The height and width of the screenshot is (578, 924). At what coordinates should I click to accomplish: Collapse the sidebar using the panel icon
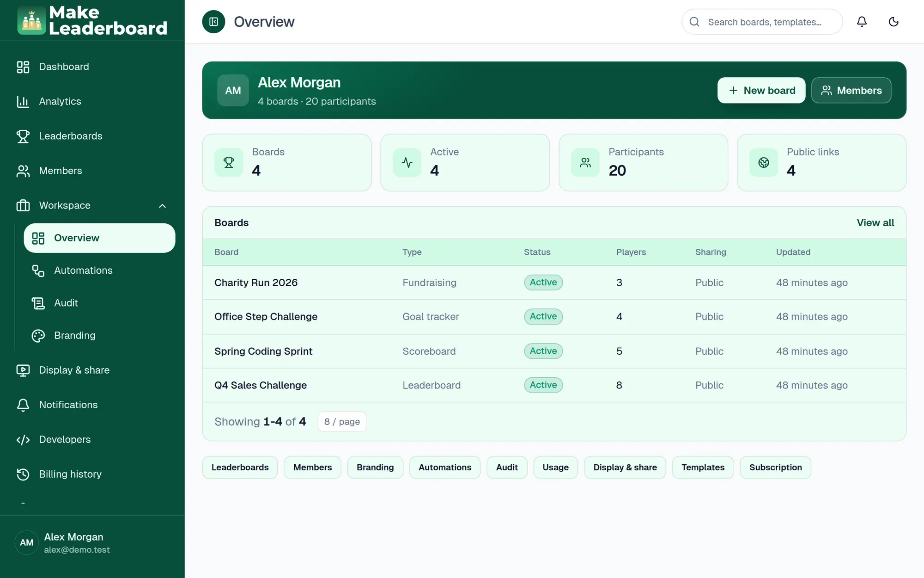point(213,22)
